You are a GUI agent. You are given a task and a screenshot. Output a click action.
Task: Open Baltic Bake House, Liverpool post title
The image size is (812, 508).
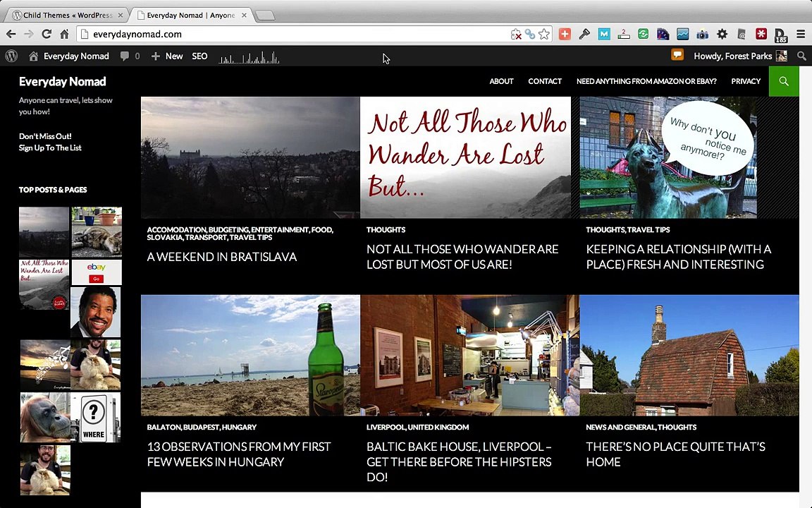coord(459,462)
